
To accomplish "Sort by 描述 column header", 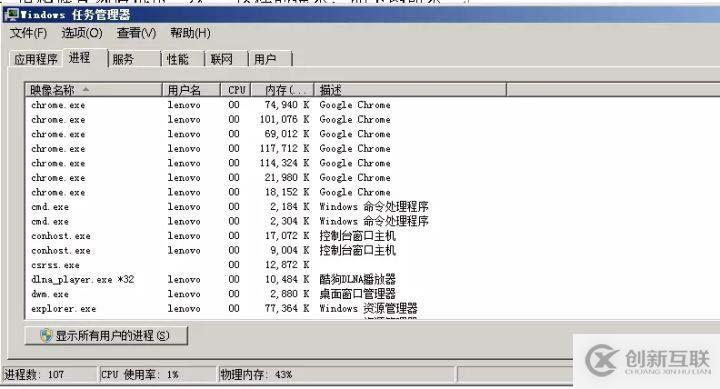I will [x=411, y=90].
